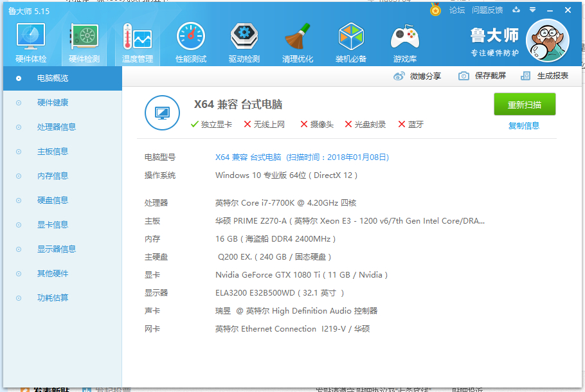The width and height of the screenshot is (585, 392).
Task: Select 电脑概览 in the sidebar
Action: click(x=63, y=78)
